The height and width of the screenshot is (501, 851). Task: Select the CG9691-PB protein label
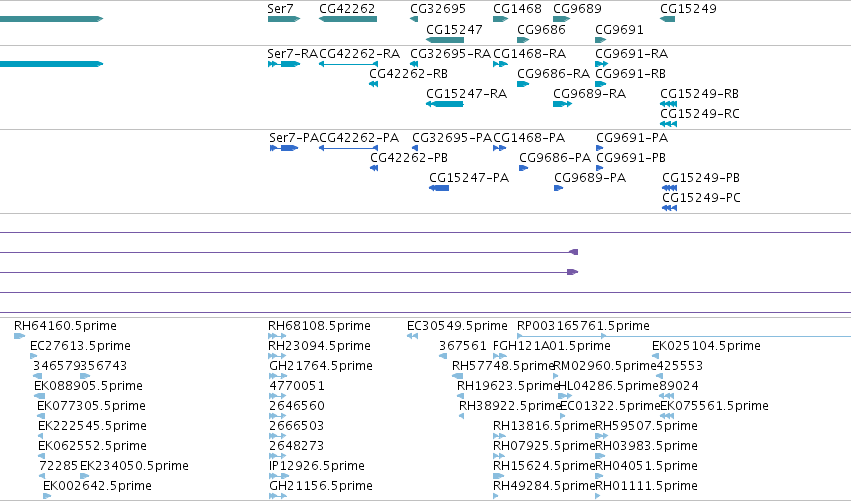[631, 158]
